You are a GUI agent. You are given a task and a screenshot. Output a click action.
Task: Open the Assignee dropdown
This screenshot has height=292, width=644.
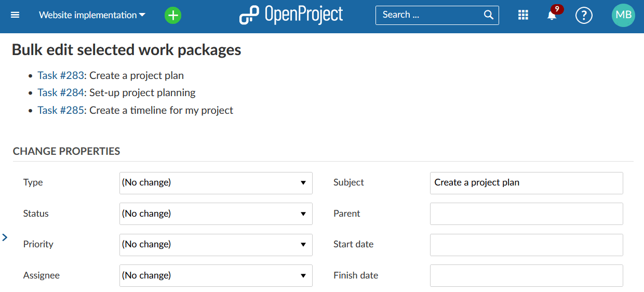216,275
